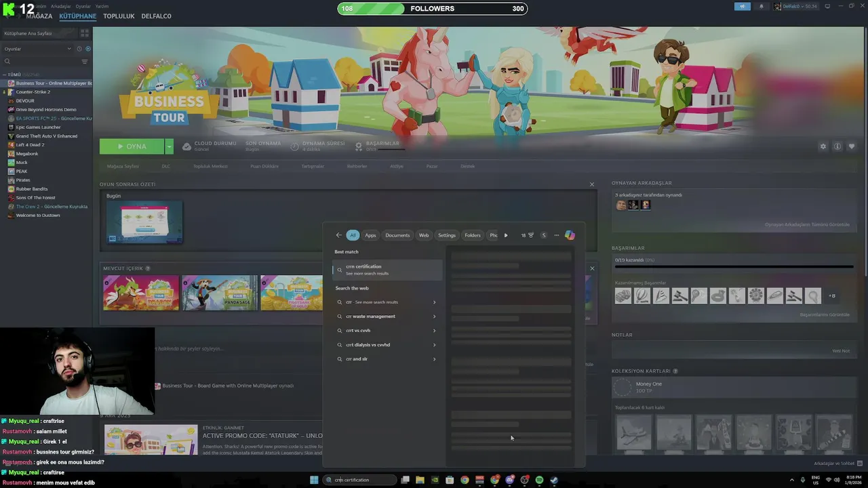Screen dimensions: 868x488
Task: Show more search filter categories arrow
Action: pyautogui.click(x=506, y=235)
